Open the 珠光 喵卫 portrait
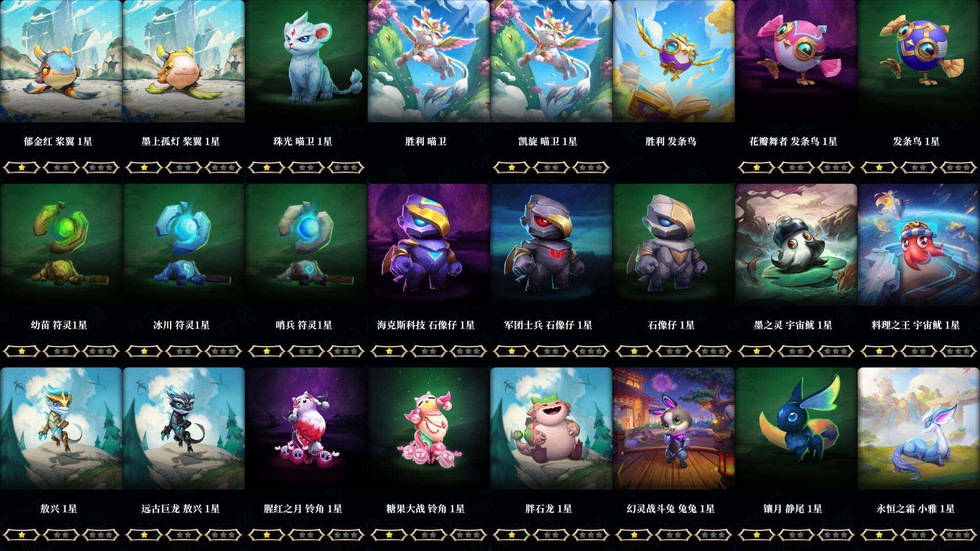Screen dimensions: 980x551 point(306,61)
